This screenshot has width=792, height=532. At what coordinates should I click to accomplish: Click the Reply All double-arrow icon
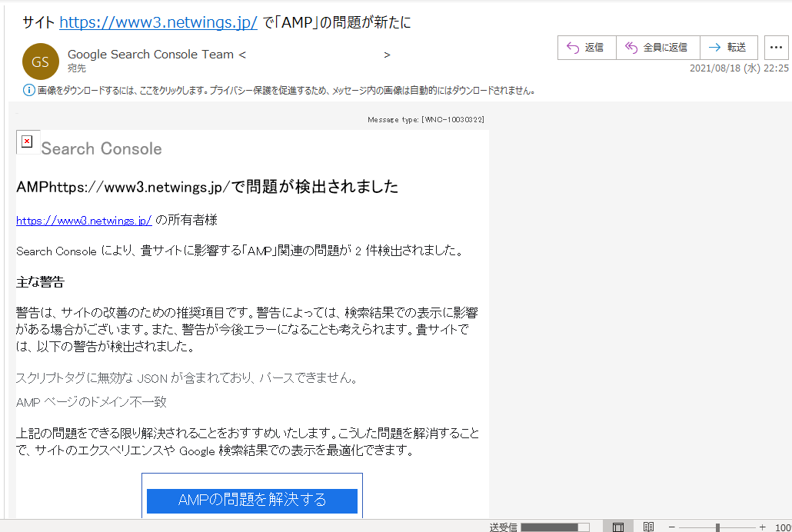631,47
